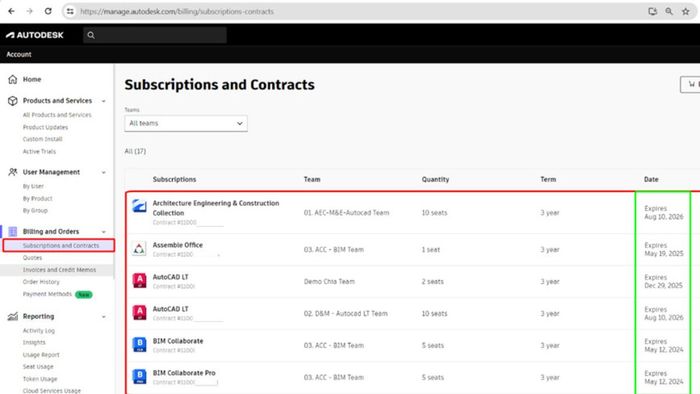Open By Group under User Management
The width and height of the screenshot is (700, 394).
point(35,210)
